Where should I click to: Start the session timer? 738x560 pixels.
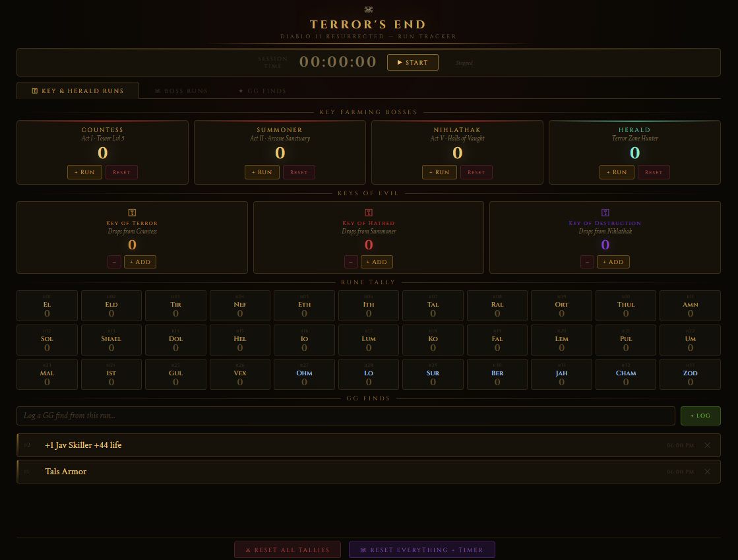pyautogui.click(x=413, y=62)
